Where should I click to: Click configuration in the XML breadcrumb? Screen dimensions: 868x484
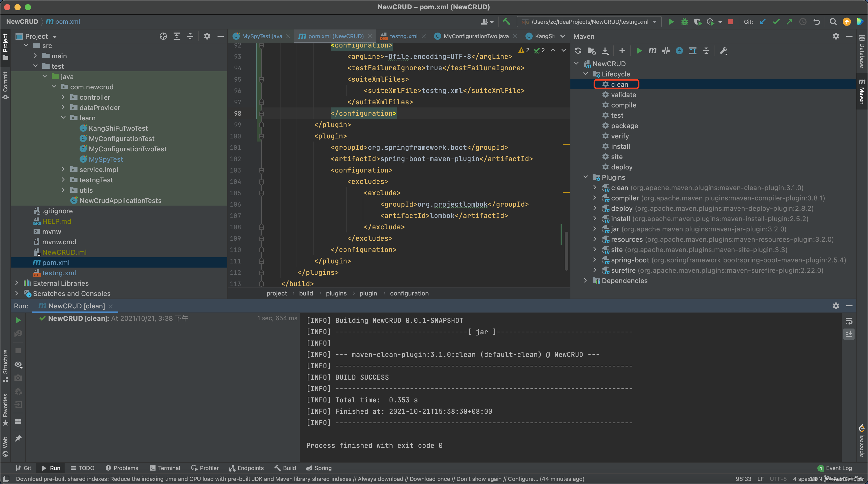(x=409, y=293)
